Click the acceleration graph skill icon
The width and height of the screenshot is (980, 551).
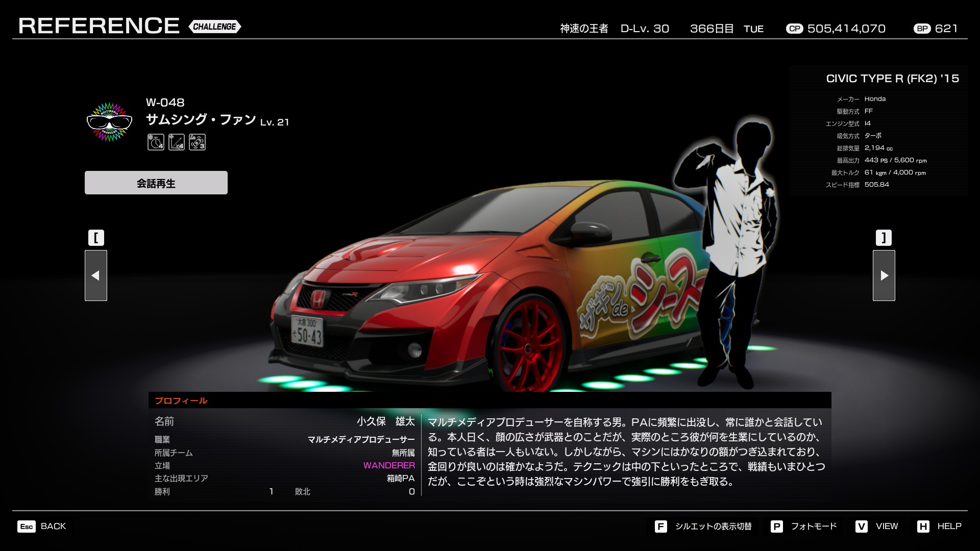tap(177, 142)
